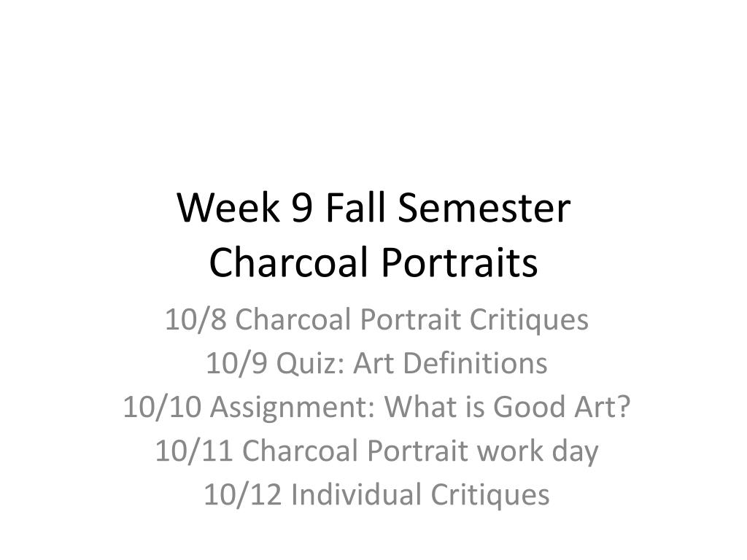747x560 pixels.
Task: Select the '10/9 Quiz: Art Definitions' line
Action: coord(376,363)
